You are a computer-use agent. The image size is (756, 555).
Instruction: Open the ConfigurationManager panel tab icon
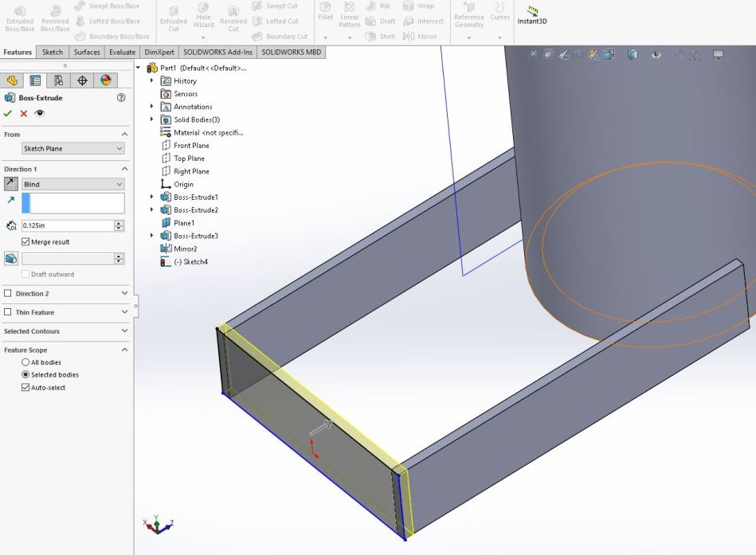click(x=58, y=80)
